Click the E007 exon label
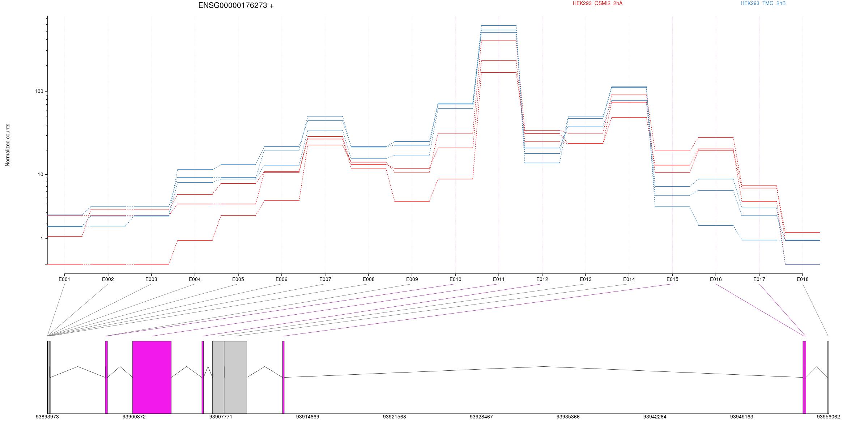The height and width of the screenshot is (434, 868). 325,279
